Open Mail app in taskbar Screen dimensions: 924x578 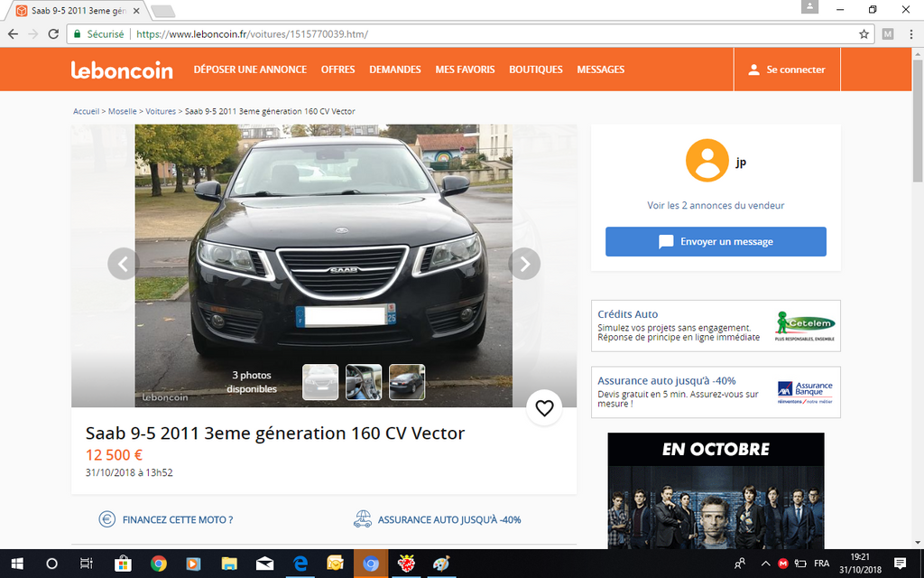coord(264,564)
